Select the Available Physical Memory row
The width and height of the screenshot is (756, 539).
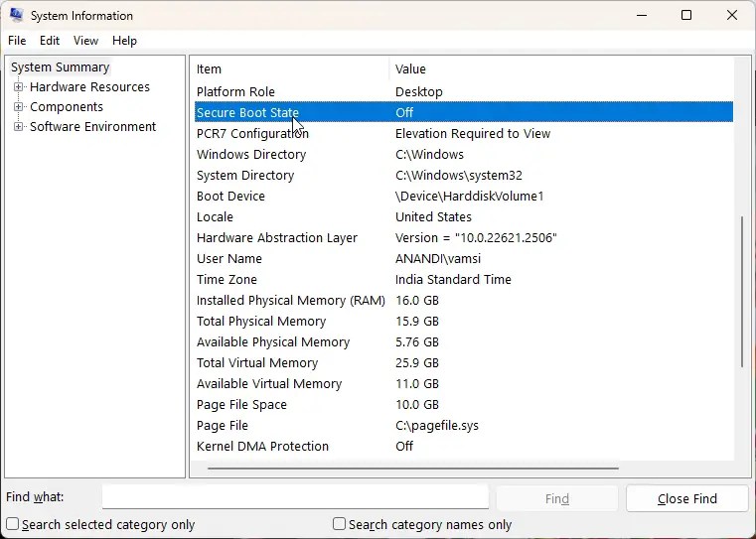[464, 342]
